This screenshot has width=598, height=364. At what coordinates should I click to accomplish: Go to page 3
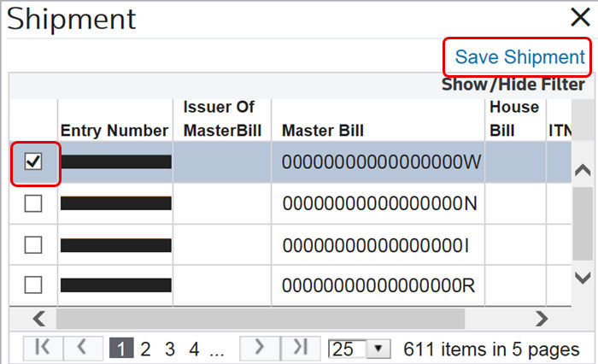pyautogui.click(x=170, y=349)
